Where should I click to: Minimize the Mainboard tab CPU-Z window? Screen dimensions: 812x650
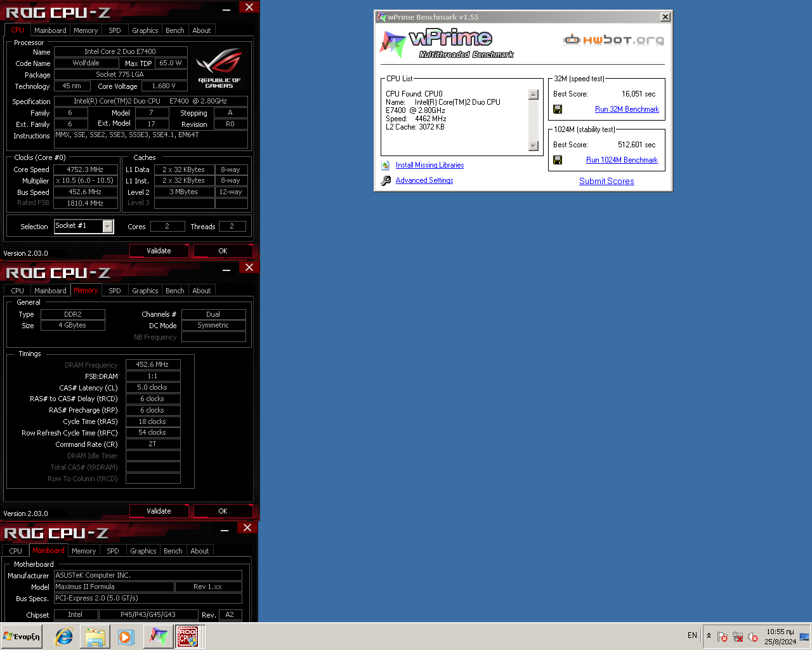(225, 530)
